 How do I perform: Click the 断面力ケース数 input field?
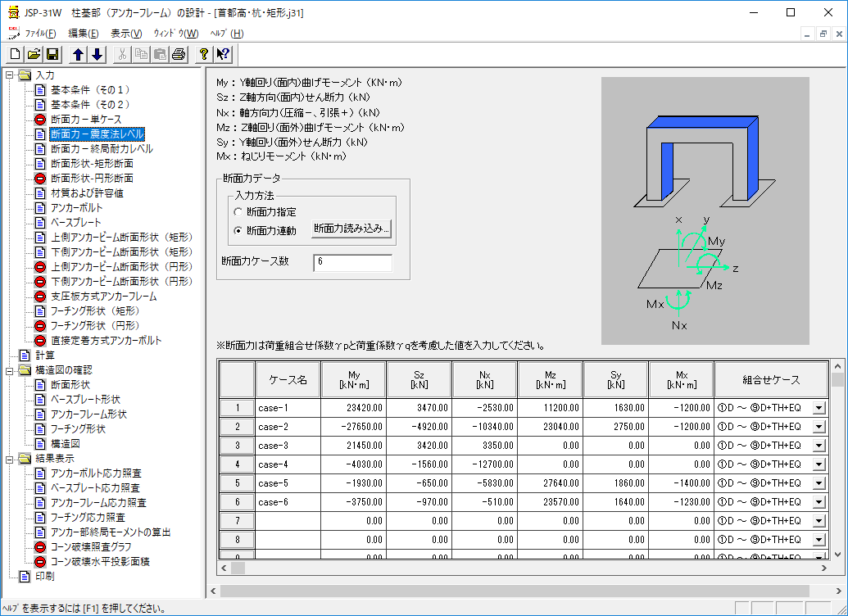tap(352, 262)
